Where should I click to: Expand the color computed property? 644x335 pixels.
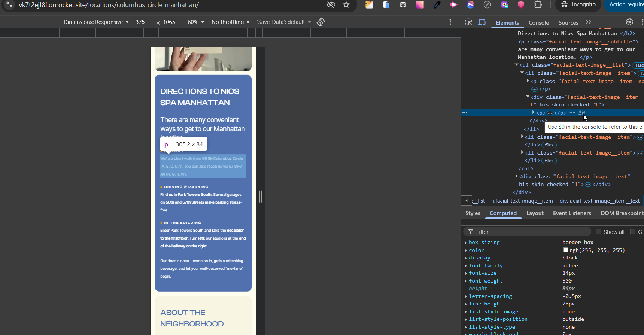pyautogui.click(x=465, y=250)
